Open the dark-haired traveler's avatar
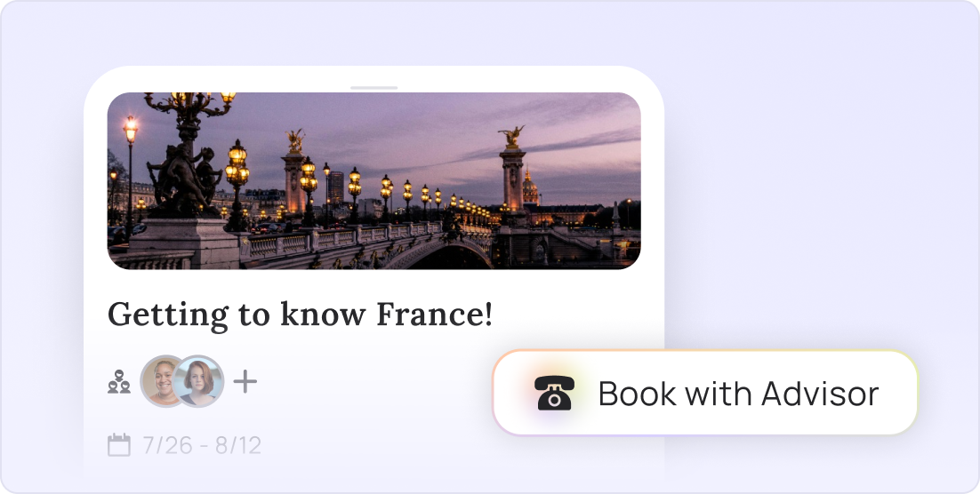The height and width of the screenshot is (494, 980). 164,381
